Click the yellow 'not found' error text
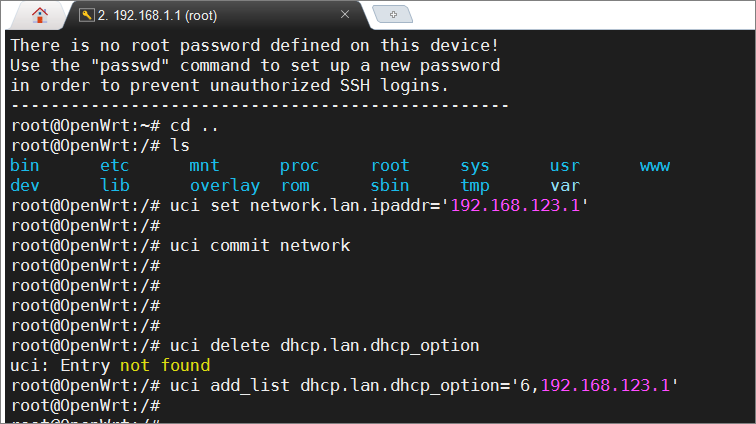Screen dimensions: 756x424 pos(165,366)
